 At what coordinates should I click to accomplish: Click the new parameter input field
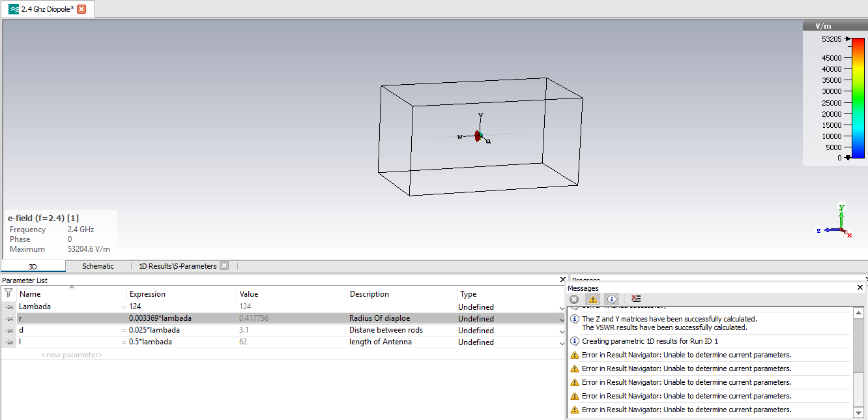(x=72, y=355)
